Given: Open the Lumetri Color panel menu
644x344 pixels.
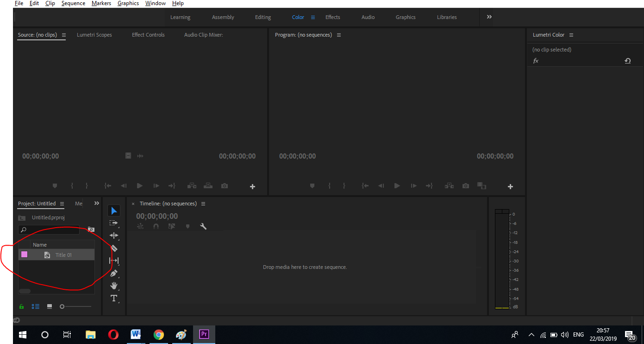Looking at the screenshot, I should [571, 34].
